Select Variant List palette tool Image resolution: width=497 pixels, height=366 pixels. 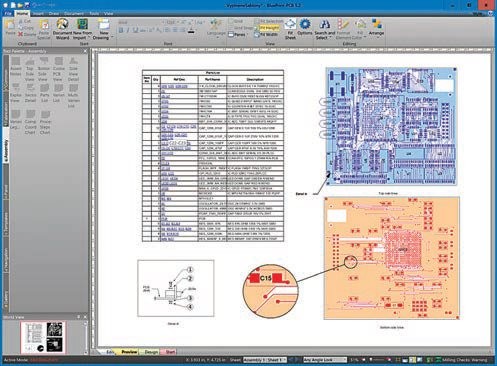[59, 93]
